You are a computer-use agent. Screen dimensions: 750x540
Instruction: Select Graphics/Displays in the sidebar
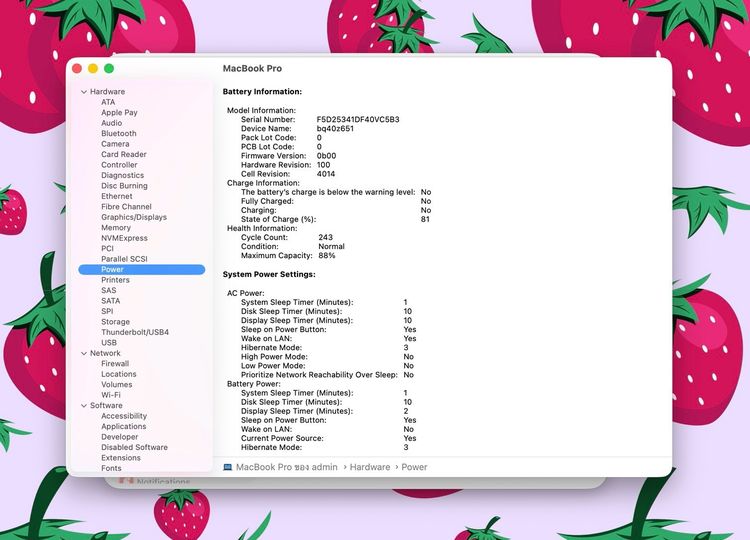point(134,218)
